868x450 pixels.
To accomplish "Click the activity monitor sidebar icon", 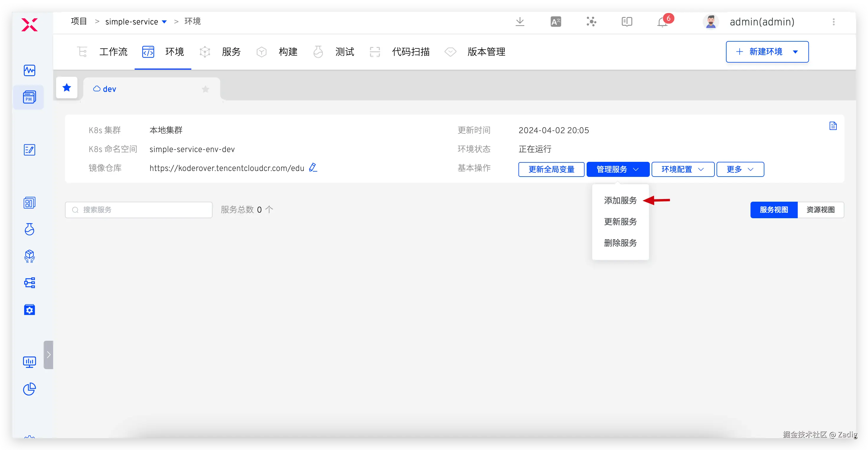I will click(29, 71).
